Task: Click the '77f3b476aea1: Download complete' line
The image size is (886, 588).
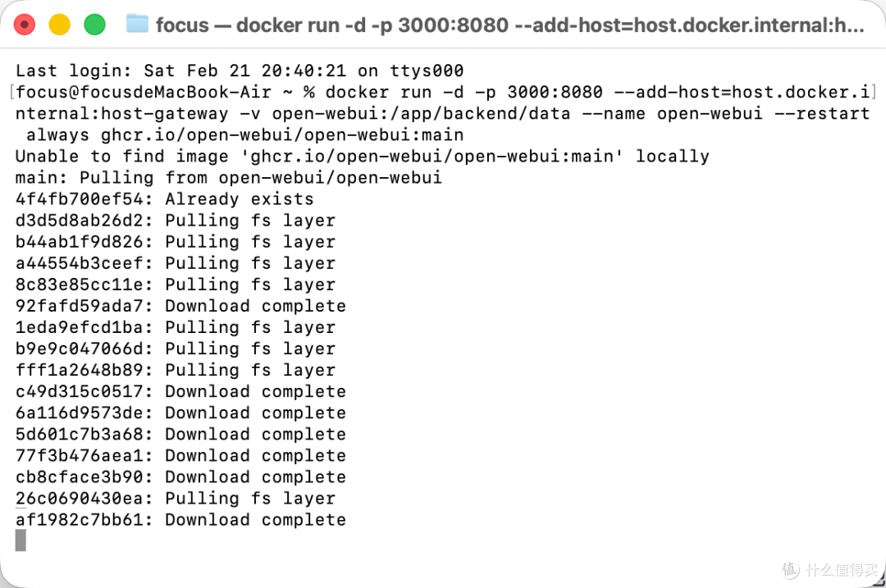Action: click(x=180, y=455)
